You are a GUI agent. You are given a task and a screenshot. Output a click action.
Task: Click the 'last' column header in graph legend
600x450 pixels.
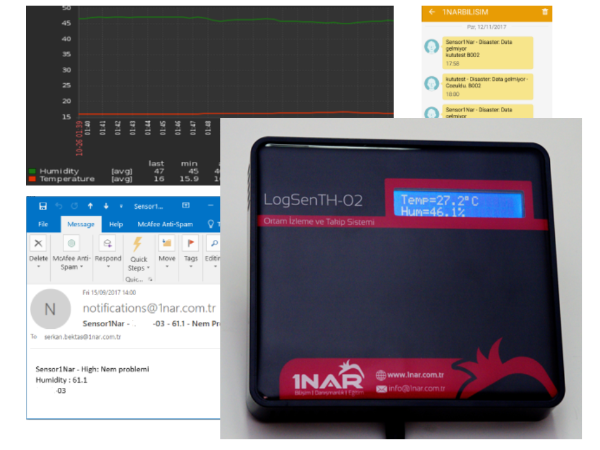(156, 163)
